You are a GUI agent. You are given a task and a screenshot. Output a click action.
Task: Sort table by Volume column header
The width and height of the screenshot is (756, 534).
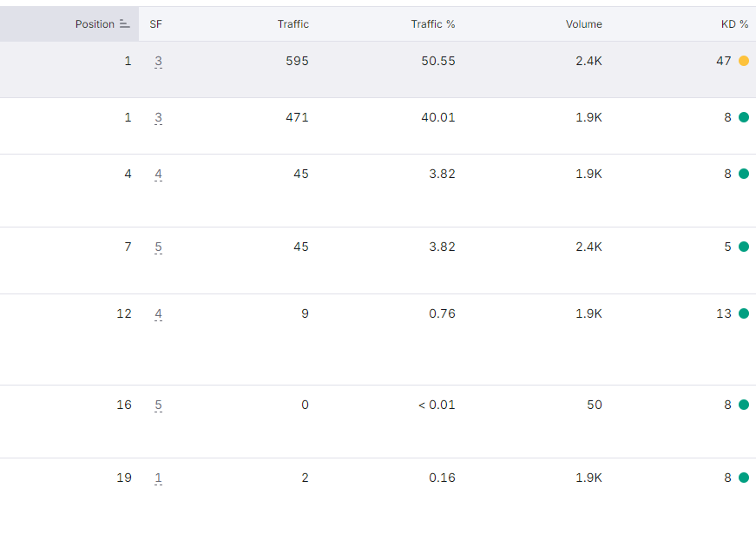[584, 24]
